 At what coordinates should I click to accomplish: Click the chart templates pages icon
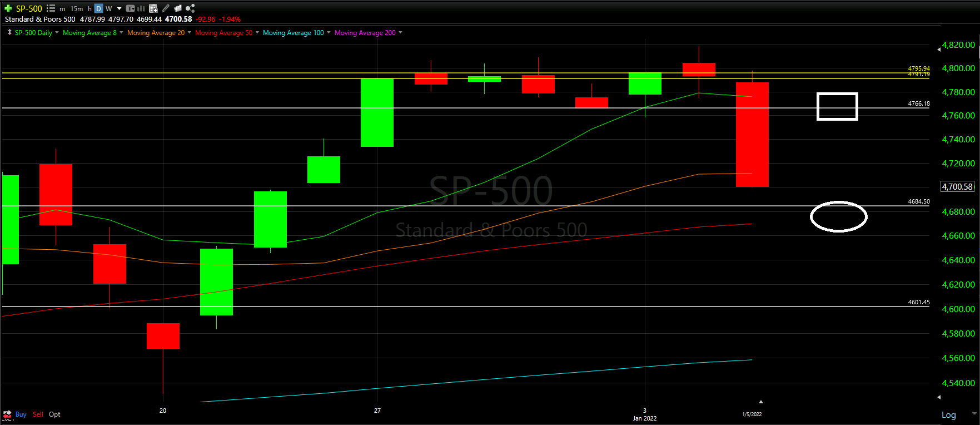[x=178, y=8]
